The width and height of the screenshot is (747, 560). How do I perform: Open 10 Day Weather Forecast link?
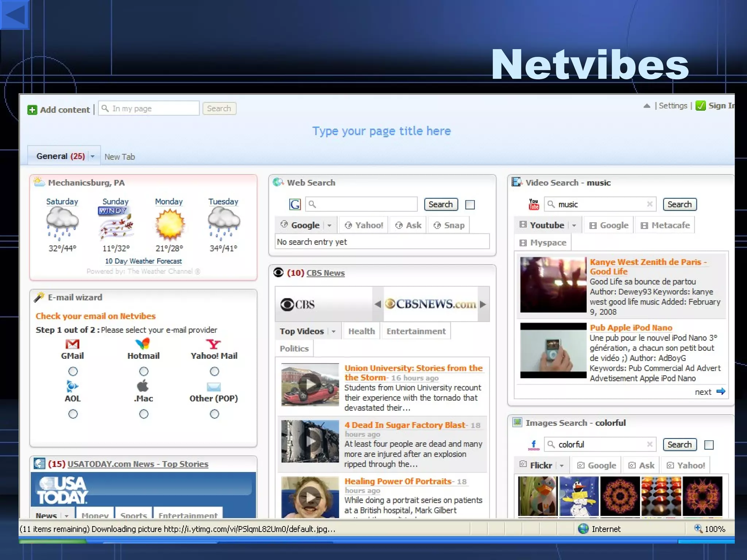[x=143, y=261]
